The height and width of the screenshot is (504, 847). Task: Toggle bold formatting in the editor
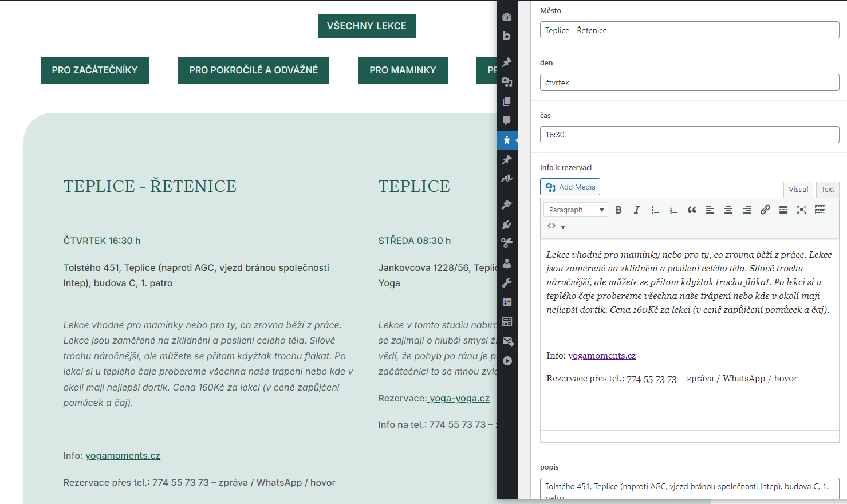point(618,210)
